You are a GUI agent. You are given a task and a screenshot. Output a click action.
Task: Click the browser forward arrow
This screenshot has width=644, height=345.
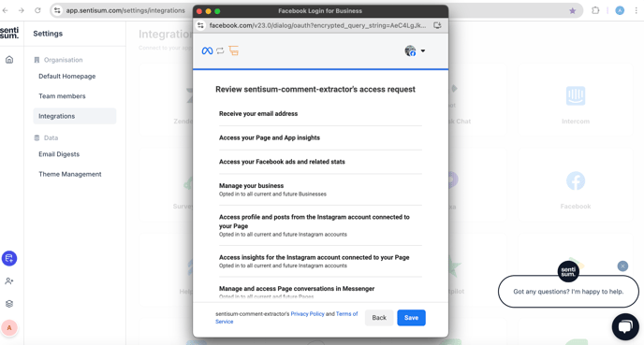[x=22, y=10]
